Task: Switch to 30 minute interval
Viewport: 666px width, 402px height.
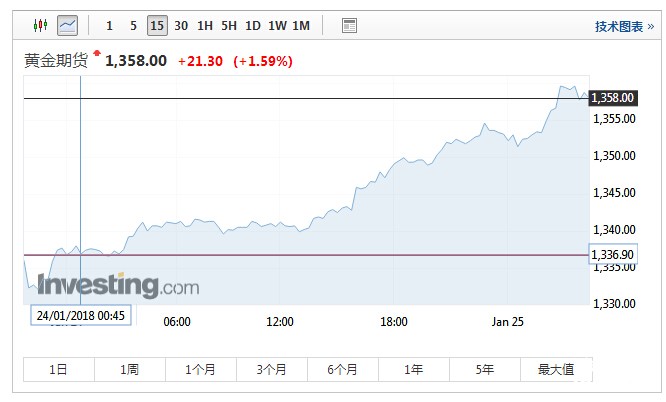Action: point(181,25)
